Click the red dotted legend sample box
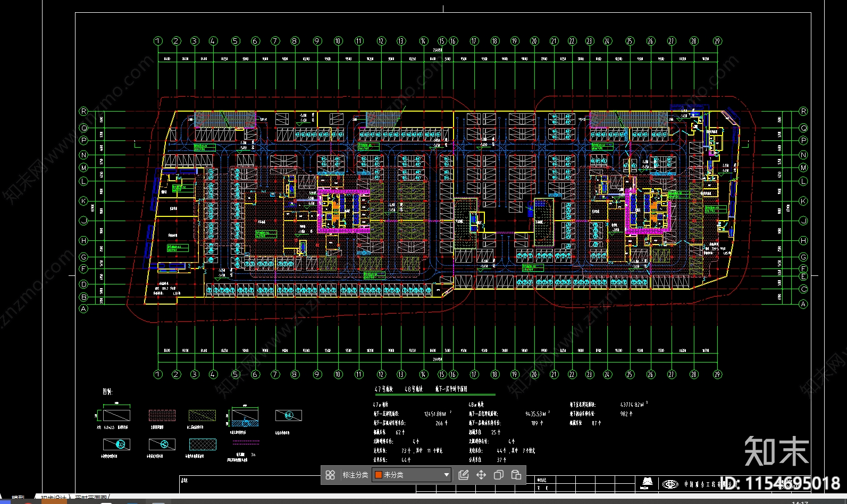This screenshot has width=847, height=504. pos(162,415)
